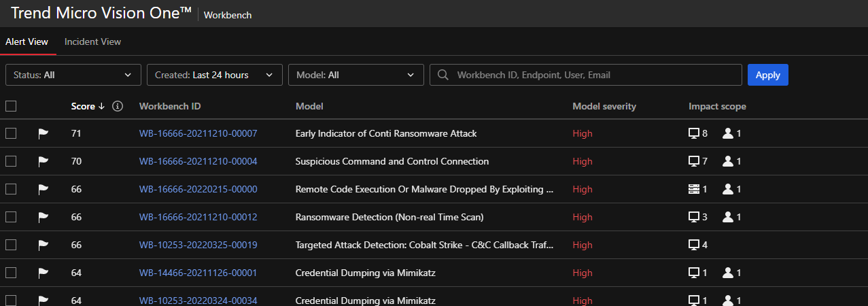Click the search magnifier icon

coord(442,75)
